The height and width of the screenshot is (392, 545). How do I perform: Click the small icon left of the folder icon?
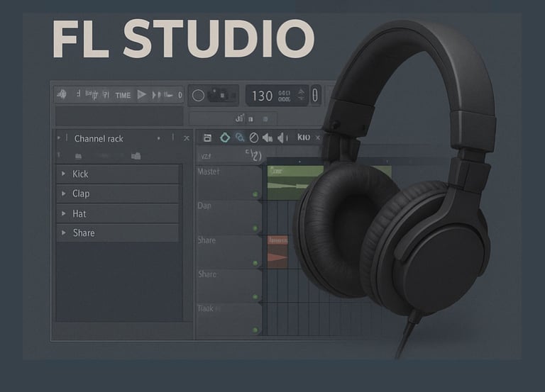pyautogui.click(x=79, y=156)
